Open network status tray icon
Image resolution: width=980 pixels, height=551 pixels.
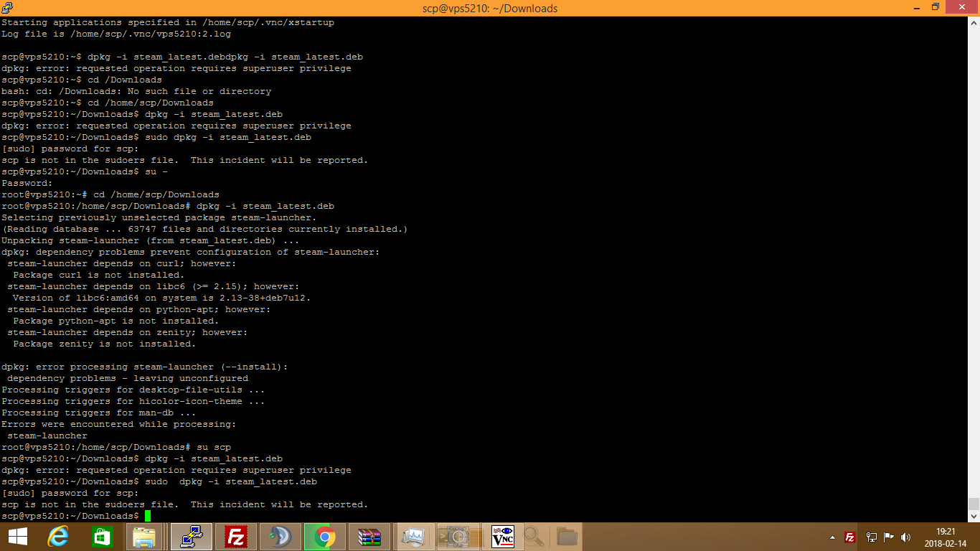point(871,537)
